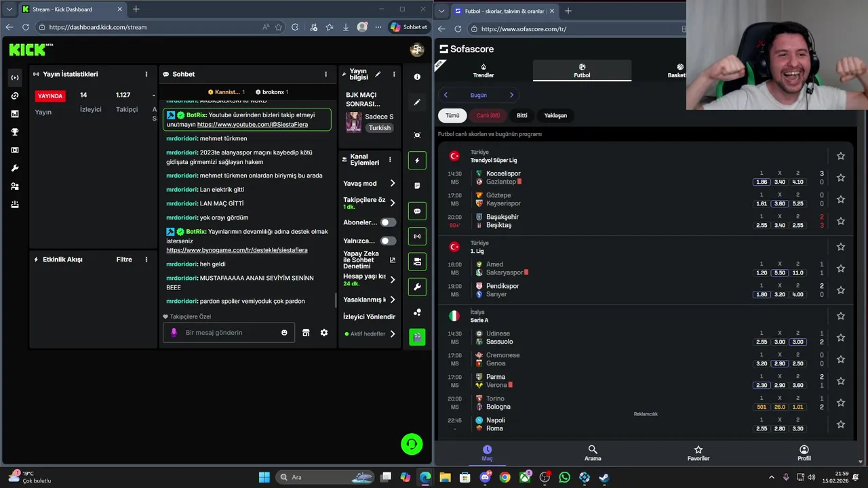Open the youtube.com/@SiestaFiera link in chat

coord(252,125)
